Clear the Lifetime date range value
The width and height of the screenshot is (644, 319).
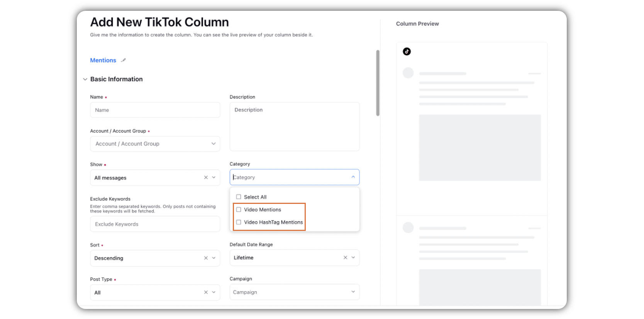tap(345, 258)
